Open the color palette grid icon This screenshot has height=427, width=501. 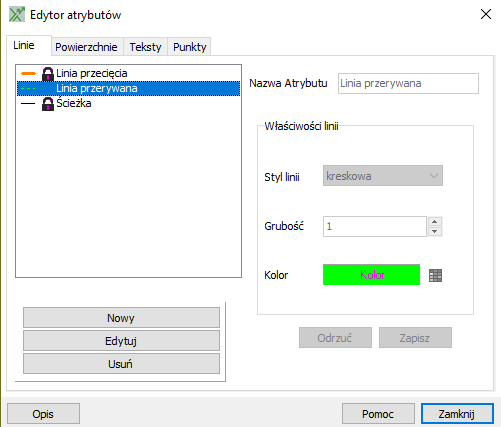pos(435,275)
